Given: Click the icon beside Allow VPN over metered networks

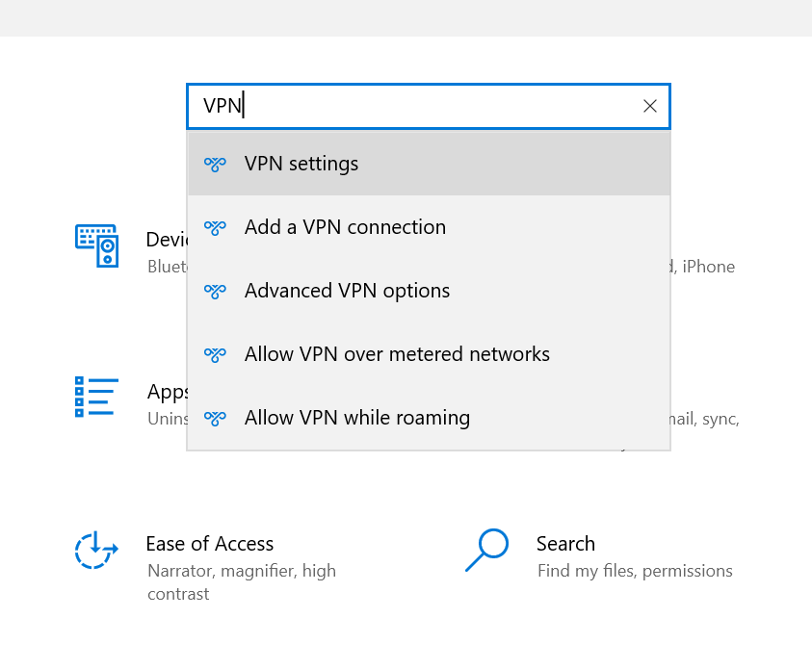Looking at the screenshot, I should click(215, 354).
